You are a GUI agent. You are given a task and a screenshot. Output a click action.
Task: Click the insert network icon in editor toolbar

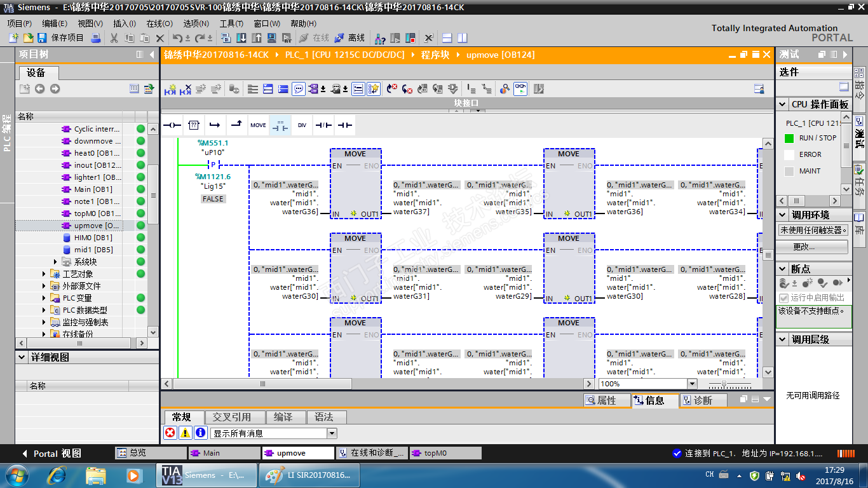click(x=170, y=89)
